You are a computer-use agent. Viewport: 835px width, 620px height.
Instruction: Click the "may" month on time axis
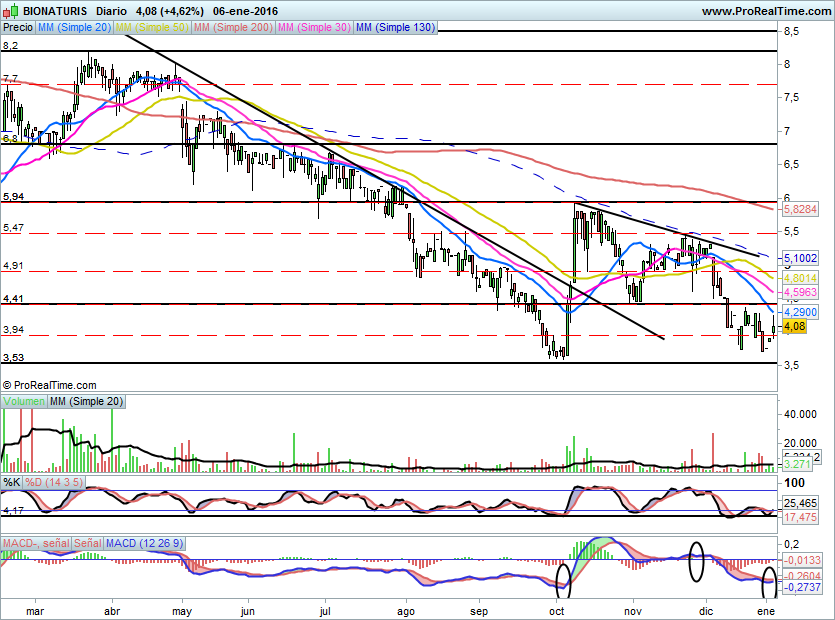182,611
